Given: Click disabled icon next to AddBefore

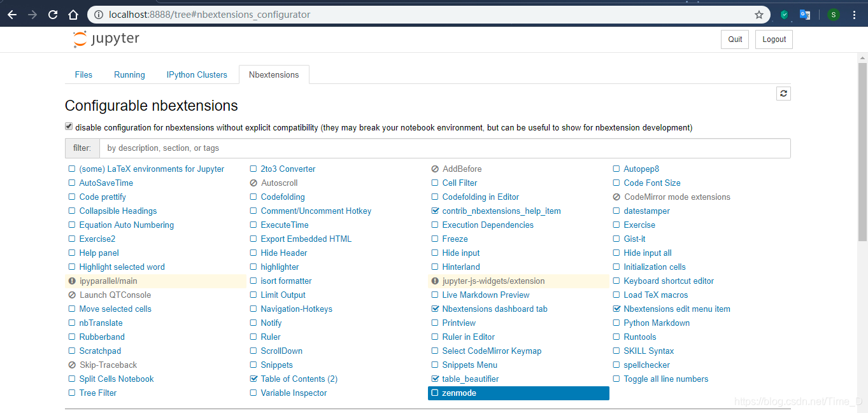Looking at the screenshot, I should tap(435, 169).
